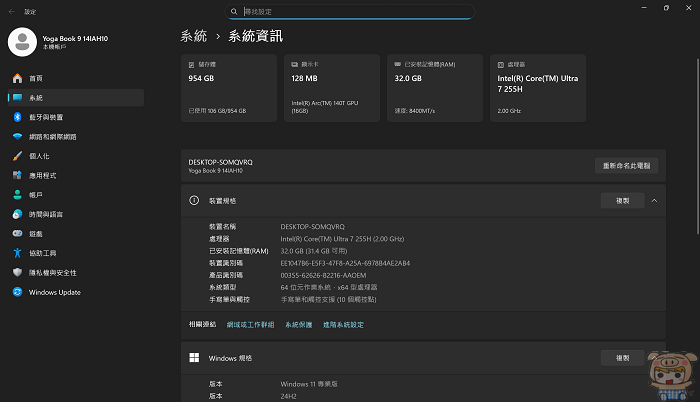The image size is (700, 402).
Task: Open 首頁 (Home) in the sidebar
Action: click(x=35, y=78)
